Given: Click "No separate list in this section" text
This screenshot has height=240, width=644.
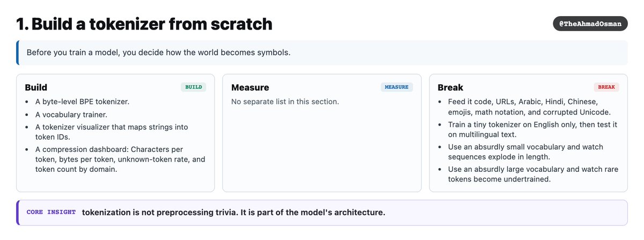Looking at the screenshot, I should pyautogui.click(x=285, y=101).
